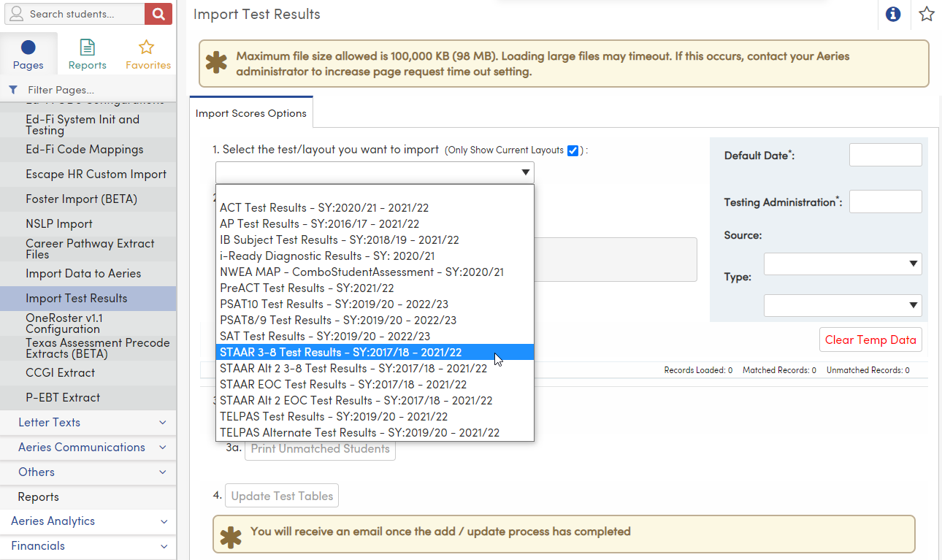Expand the Aeries Communications section

click(x=88, y=448)
